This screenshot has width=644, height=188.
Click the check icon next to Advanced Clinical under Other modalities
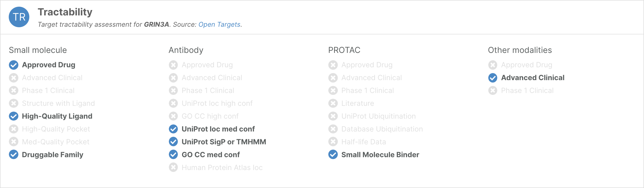point(493,78)
